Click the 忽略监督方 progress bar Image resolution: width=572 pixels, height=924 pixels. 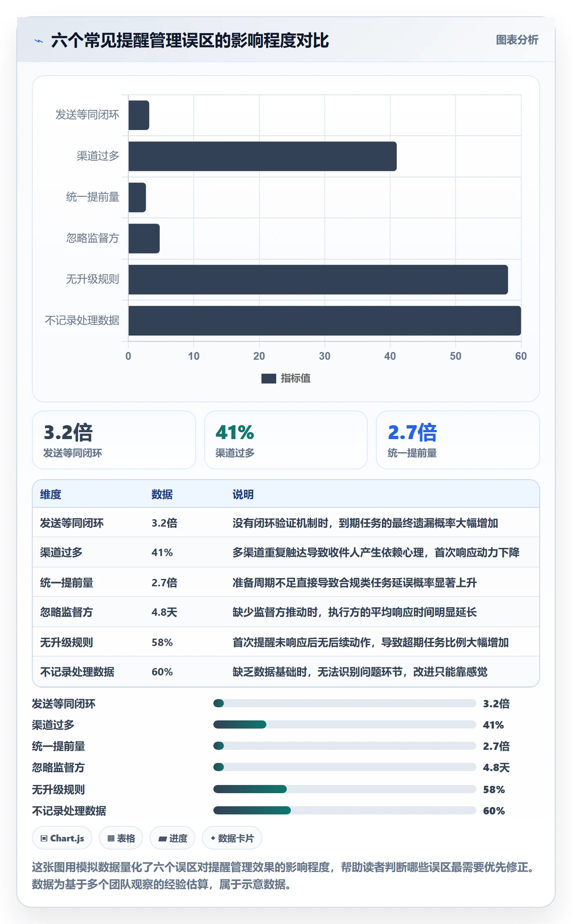click(x=344, y=767)
